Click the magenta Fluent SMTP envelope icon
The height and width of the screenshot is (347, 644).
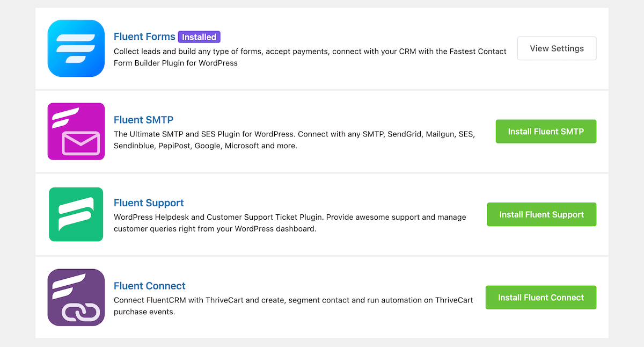pos(76,132)
